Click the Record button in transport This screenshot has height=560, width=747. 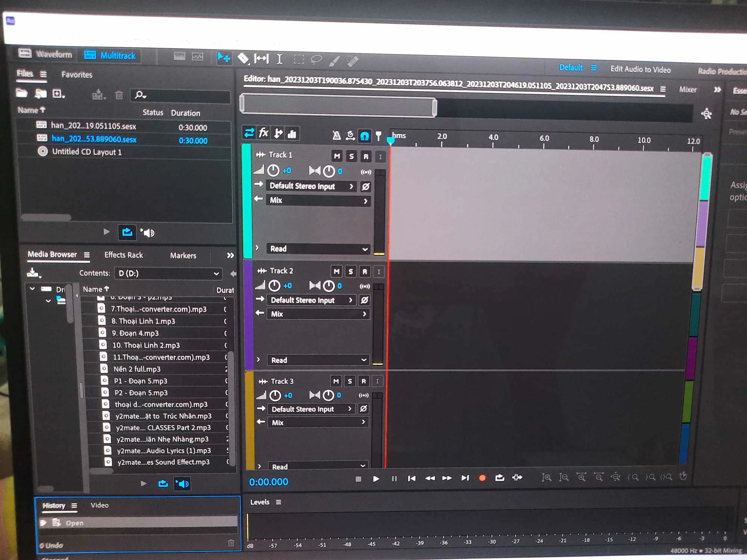[x=482, y=478]
